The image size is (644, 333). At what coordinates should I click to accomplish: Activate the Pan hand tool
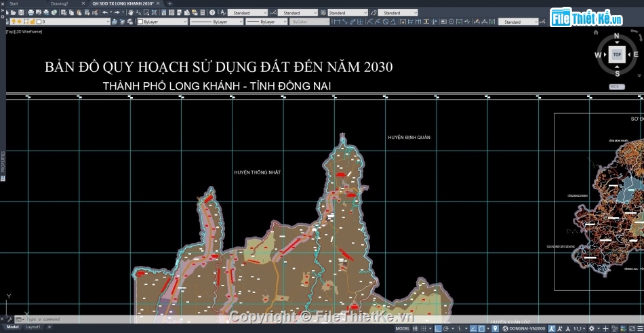tap(131, 12)
